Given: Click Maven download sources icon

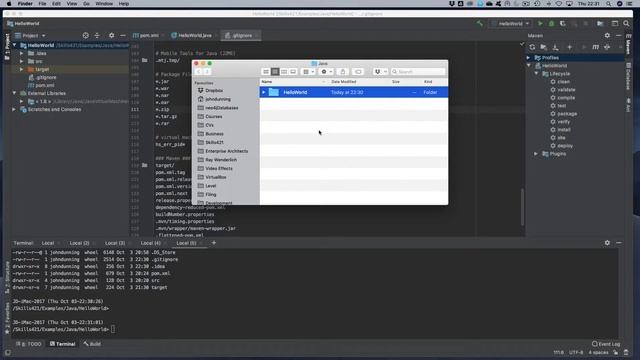Looking at the screenshot, I should (x=556, y=47).
